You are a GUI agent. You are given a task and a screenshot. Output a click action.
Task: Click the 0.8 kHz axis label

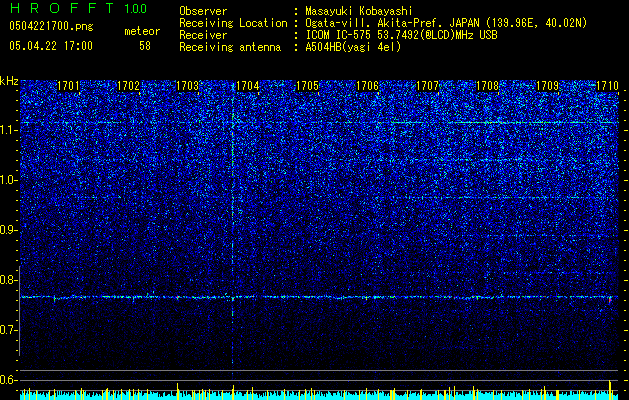(x=8, y=280)
